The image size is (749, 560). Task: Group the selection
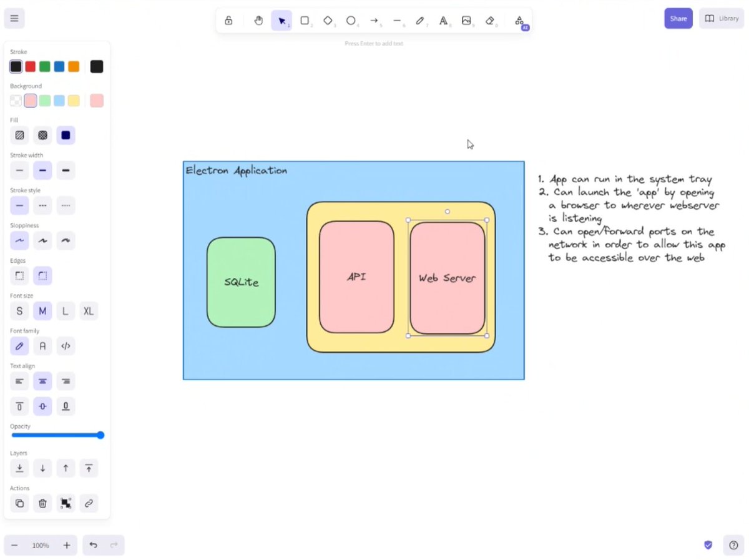pyautogui.click(x=66, y=503)
